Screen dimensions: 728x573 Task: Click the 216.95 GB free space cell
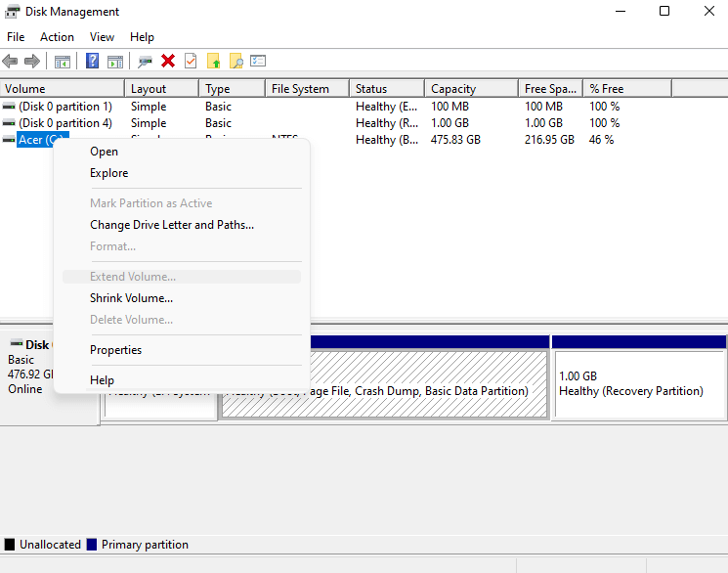(x=549, y=140)
